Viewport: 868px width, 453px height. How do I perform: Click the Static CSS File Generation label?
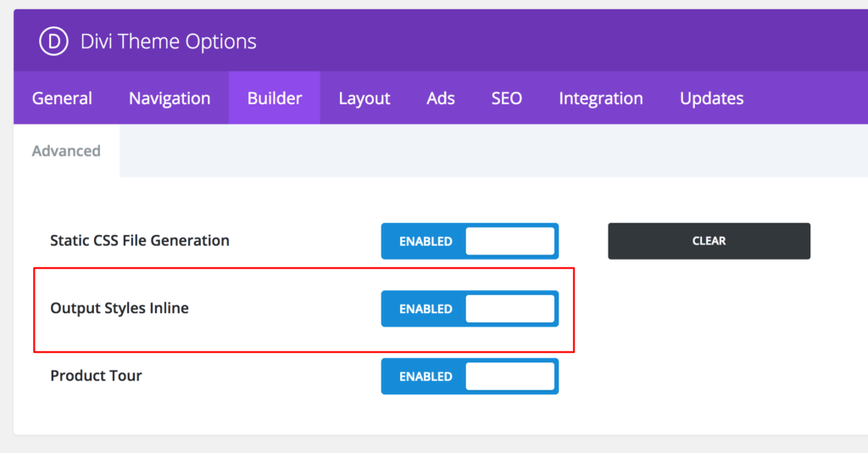point(140,241)
